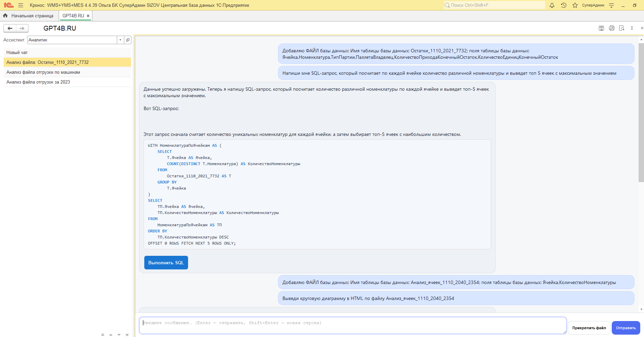Go back with the left arrow button
The width and height of the screenshot is (644, 337).
pyautogui.click(x=10, y=28)
